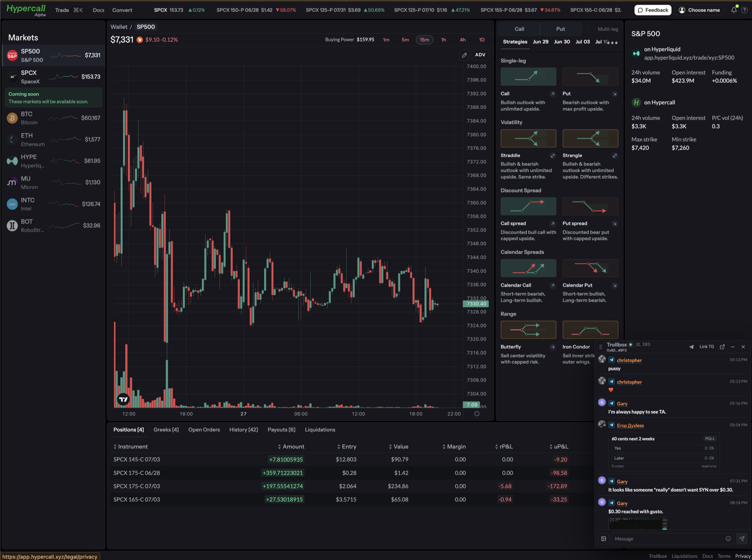Open the notifications bell icon
The width and height of the screenshot is (752, 560).
[734, 10]
